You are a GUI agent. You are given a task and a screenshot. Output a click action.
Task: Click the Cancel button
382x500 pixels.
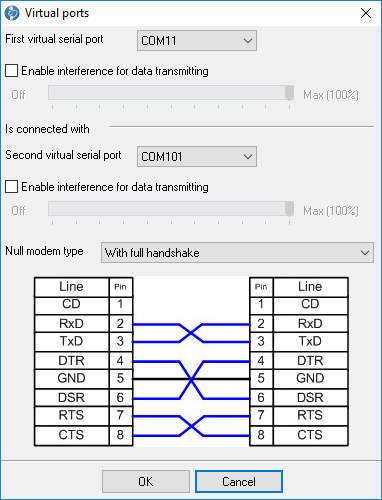tap(239, 482)
